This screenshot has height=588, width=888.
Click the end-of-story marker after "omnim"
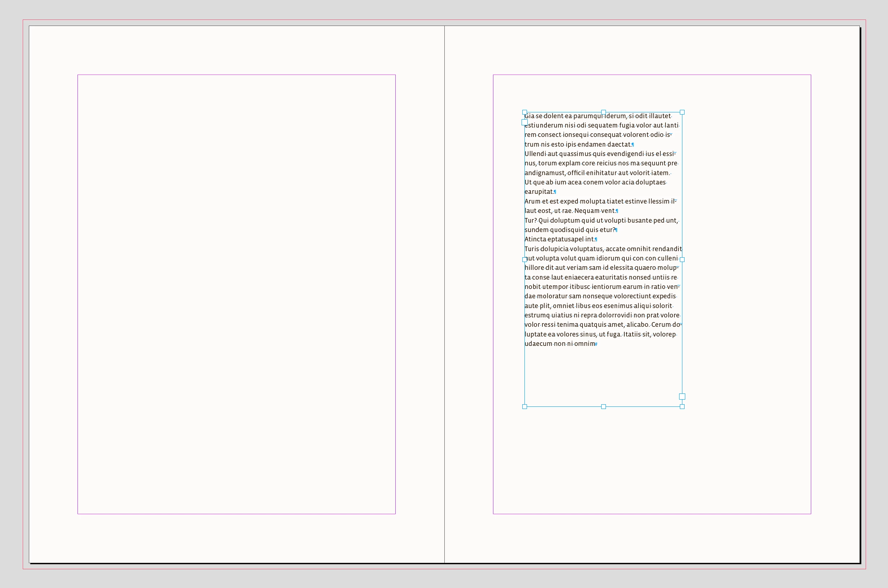click(x=596, y=344)
